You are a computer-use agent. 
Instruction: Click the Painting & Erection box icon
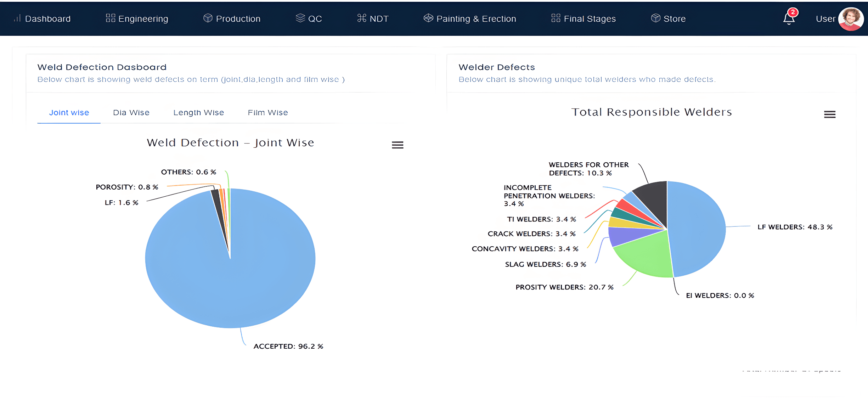click(x=428, y=18)
